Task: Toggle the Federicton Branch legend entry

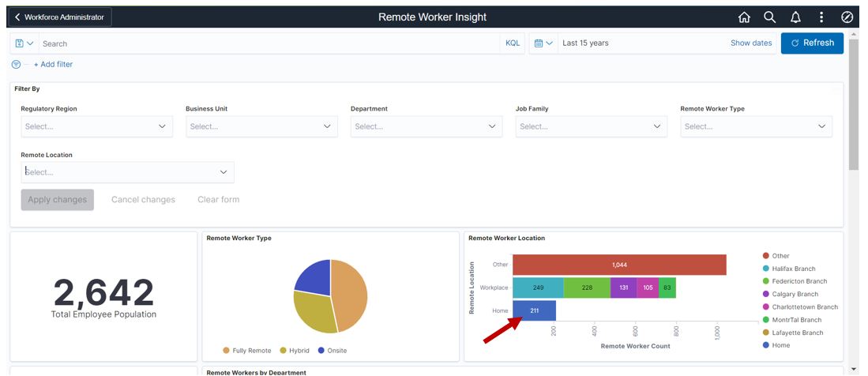Action: [x=795, y=281]
